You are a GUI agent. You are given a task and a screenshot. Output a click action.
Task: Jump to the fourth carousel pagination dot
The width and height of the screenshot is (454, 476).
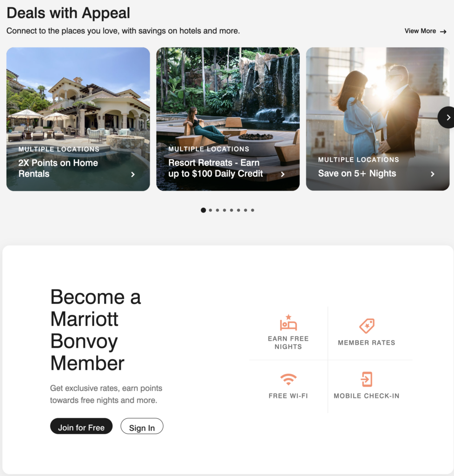point(224,210)
